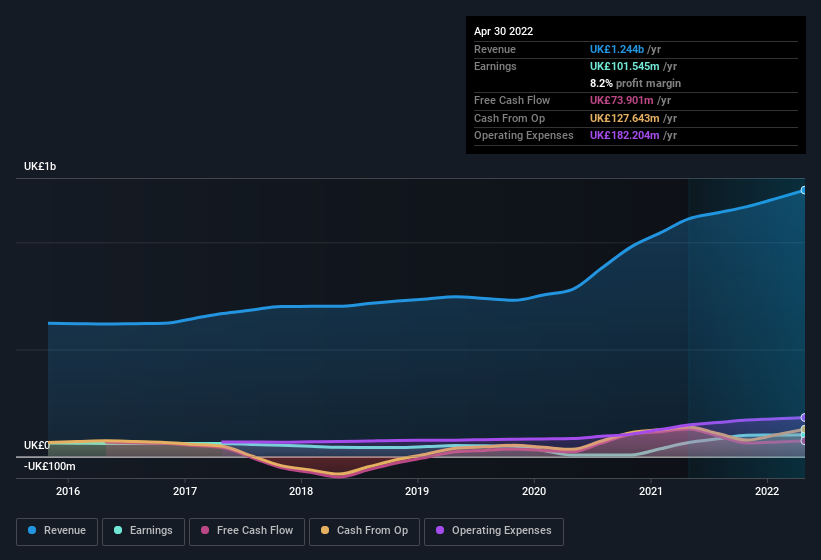Click the UK£1.244b revenue value
This screenshot has height=560, width=821.
coord(617,49)
